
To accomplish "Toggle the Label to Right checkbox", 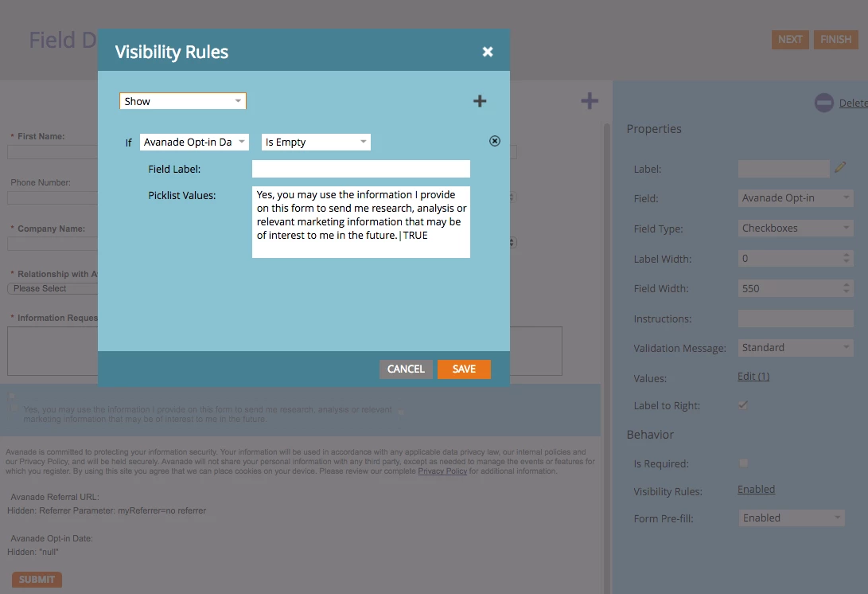I will click(x=743, y=405).
